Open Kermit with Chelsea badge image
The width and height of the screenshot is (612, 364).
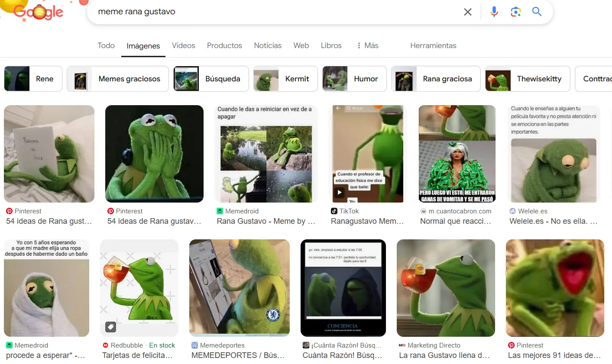(x=240, y=288)
